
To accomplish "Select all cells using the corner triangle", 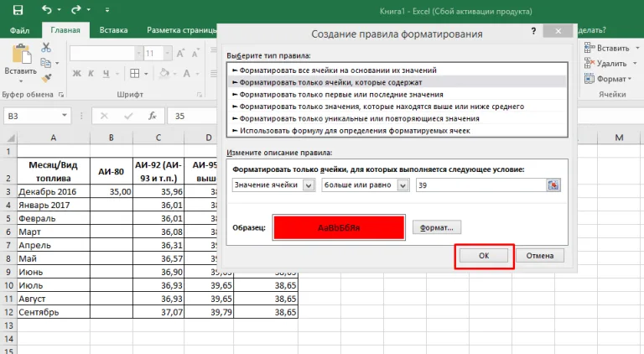I will 9,138.
